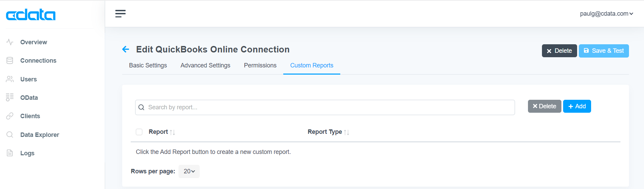The width and height of the screenshot is (644, 189).
Task: Add a new custom report
Action: pyautogui.click(x=577, y=106)
